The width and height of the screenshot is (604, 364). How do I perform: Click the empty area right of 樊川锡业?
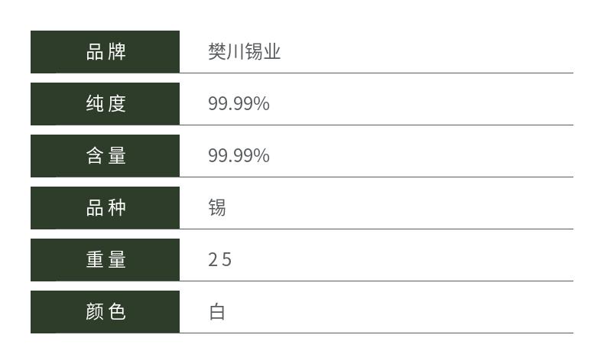(427, 51)
